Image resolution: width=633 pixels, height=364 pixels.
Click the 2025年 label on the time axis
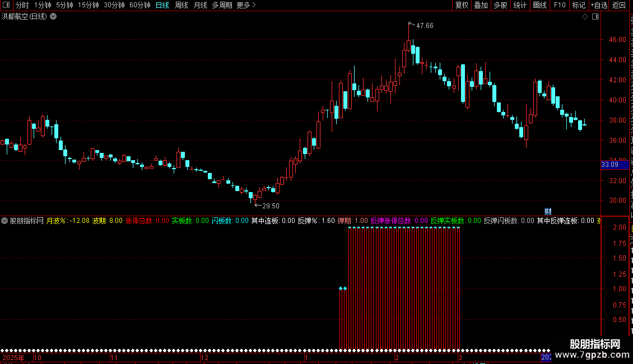click(13, 357)
